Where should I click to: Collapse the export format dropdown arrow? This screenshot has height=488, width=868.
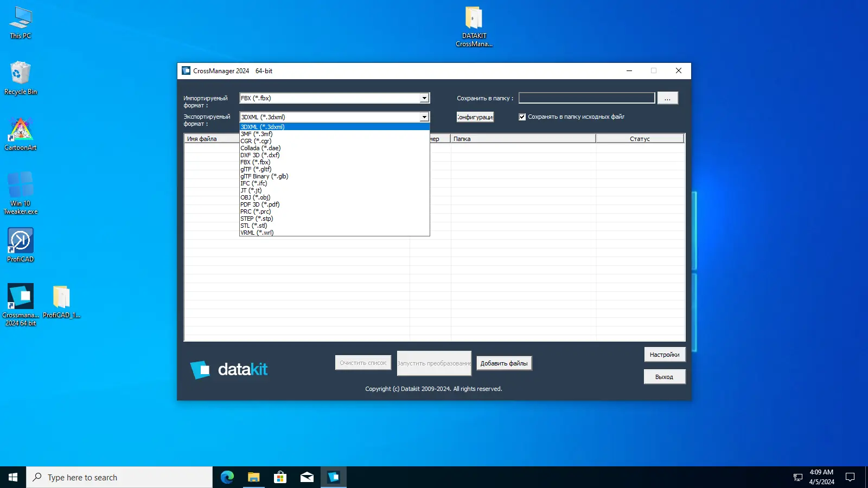coord(424,117)
